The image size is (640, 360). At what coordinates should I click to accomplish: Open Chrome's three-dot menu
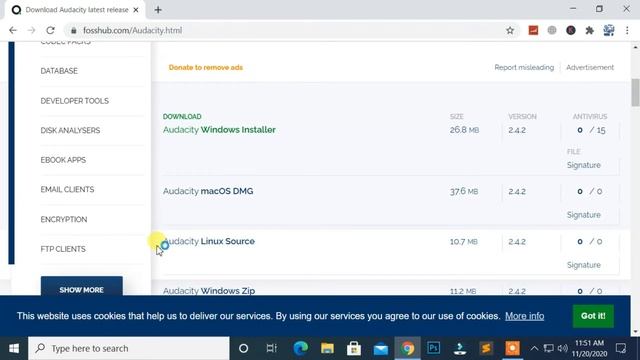pyautogui.click(x=627, y=30)
